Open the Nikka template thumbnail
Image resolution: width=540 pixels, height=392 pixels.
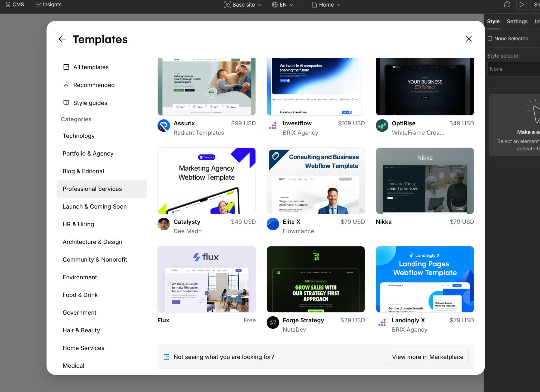[x=425, y=181]
